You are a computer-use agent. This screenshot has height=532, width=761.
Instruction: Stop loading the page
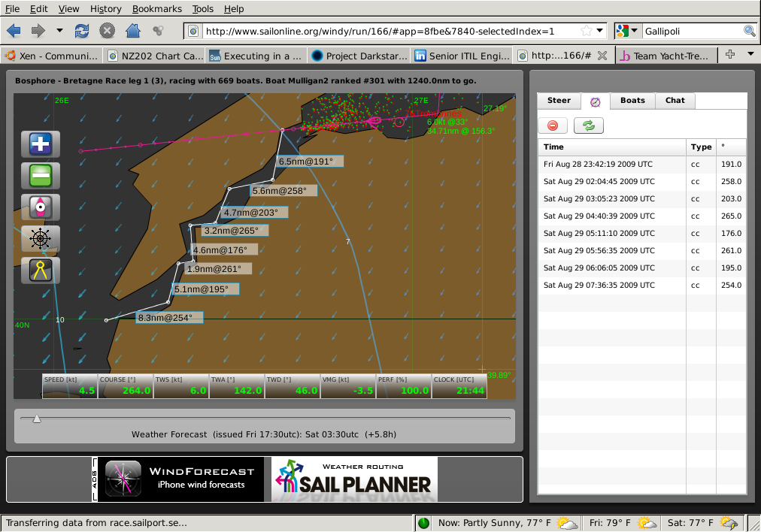tap(107, 31)
